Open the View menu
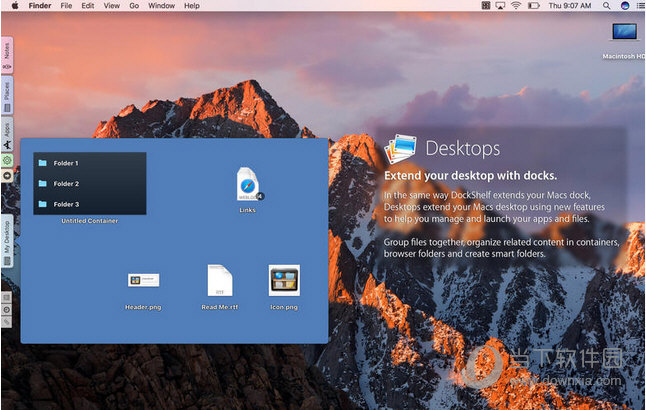The height and width of the screenshot is (410, 646). (x=112, y=6)
